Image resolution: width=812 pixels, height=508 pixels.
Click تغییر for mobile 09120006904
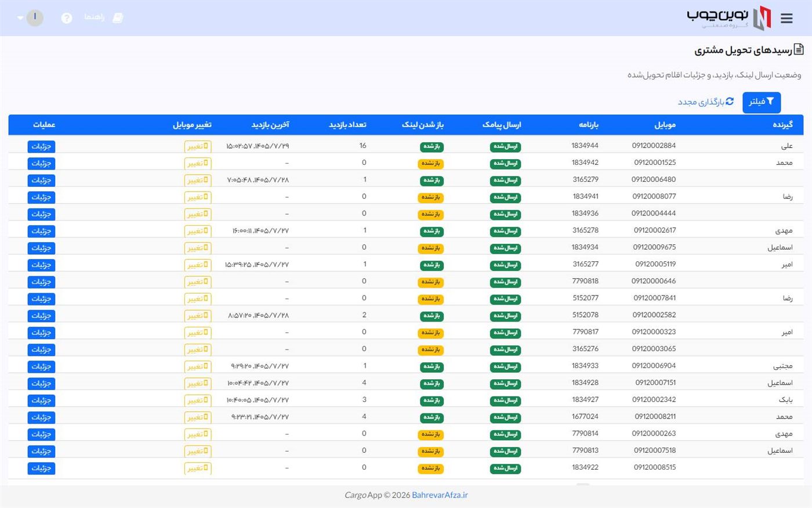[x=198, y=366]
